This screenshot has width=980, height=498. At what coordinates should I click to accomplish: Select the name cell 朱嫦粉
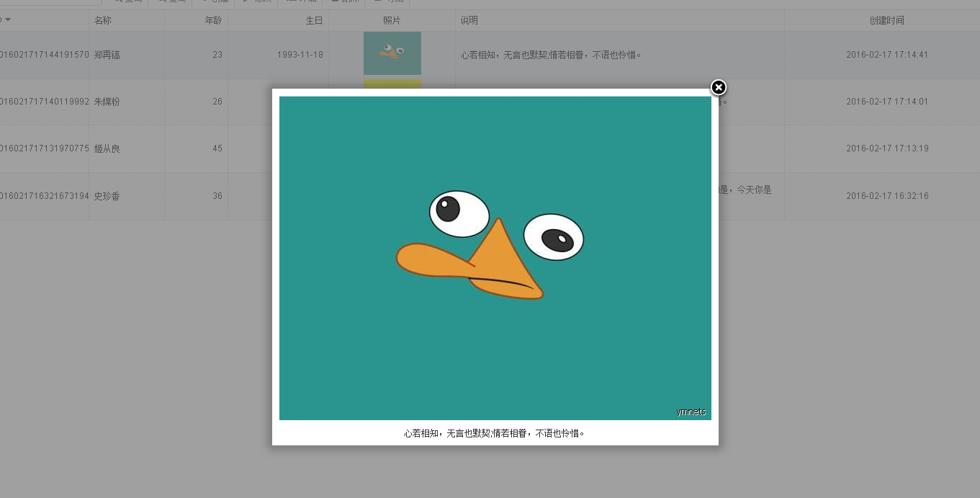[107, 102]
